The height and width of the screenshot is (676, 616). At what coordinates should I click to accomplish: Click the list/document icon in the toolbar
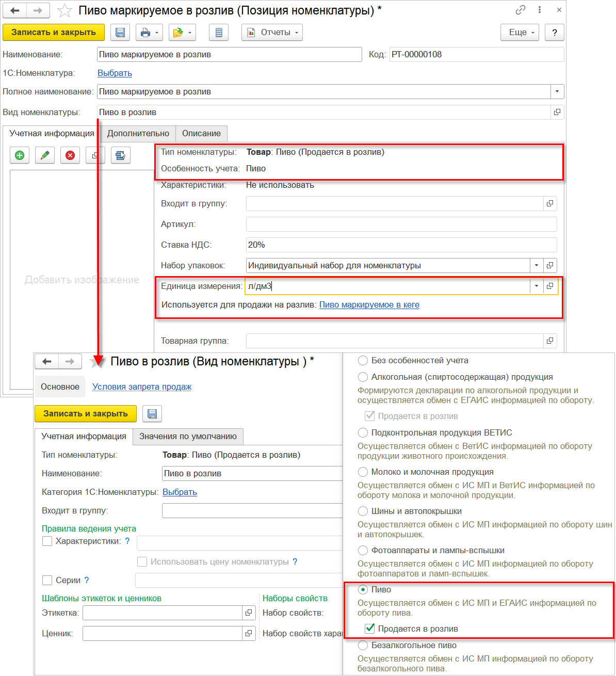pyautogui.click(x=219, y=32)
